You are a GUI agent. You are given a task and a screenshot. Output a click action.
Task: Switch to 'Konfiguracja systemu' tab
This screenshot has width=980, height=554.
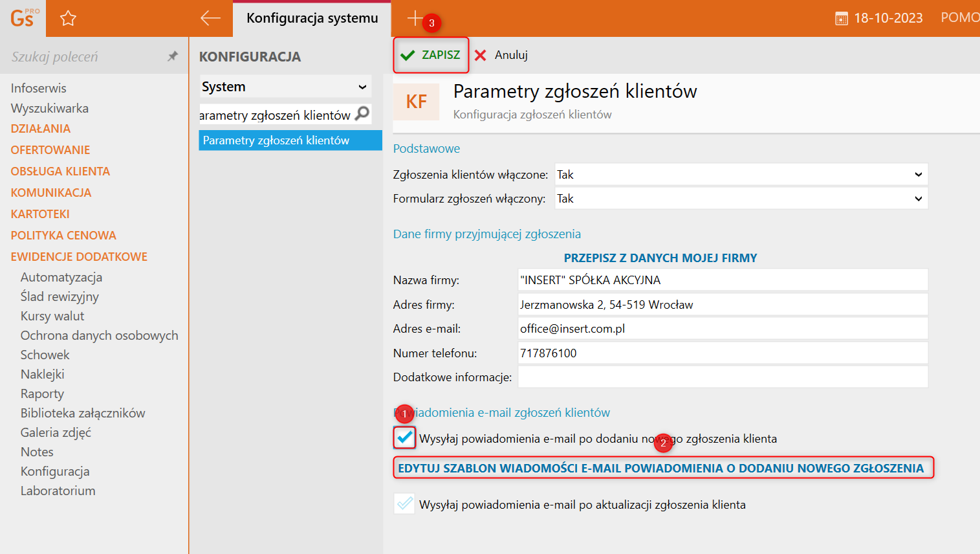312,18
